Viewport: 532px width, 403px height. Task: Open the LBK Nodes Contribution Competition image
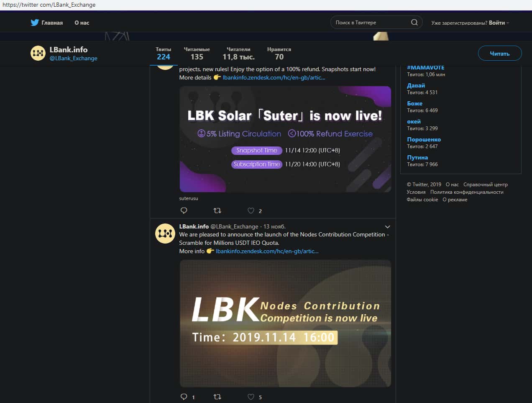coord(285,323)
